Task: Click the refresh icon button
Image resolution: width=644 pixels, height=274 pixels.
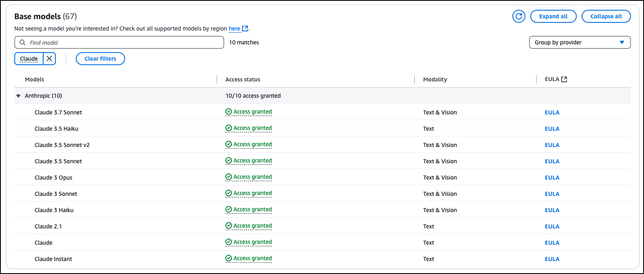Action: [518, 16]
